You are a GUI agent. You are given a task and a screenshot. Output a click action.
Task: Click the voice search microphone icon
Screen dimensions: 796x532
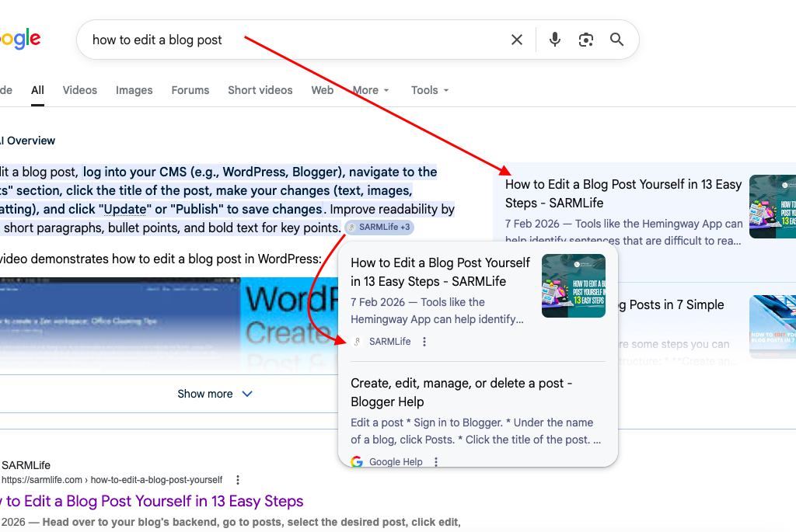point(554,40)
